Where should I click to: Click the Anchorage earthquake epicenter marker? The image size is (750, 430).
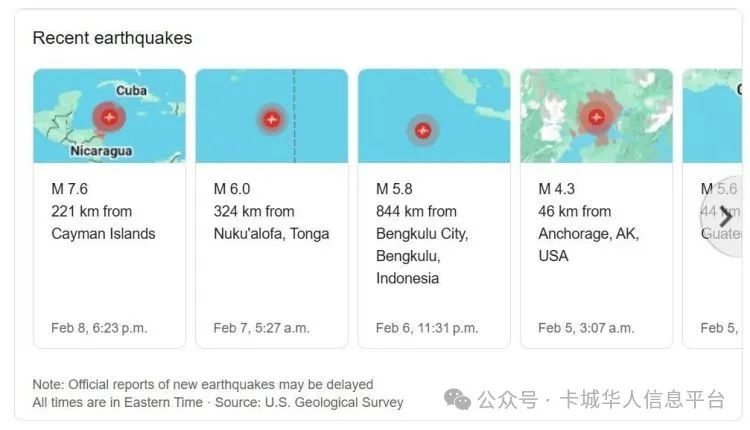pyautogui.click(x=596, y=117)
